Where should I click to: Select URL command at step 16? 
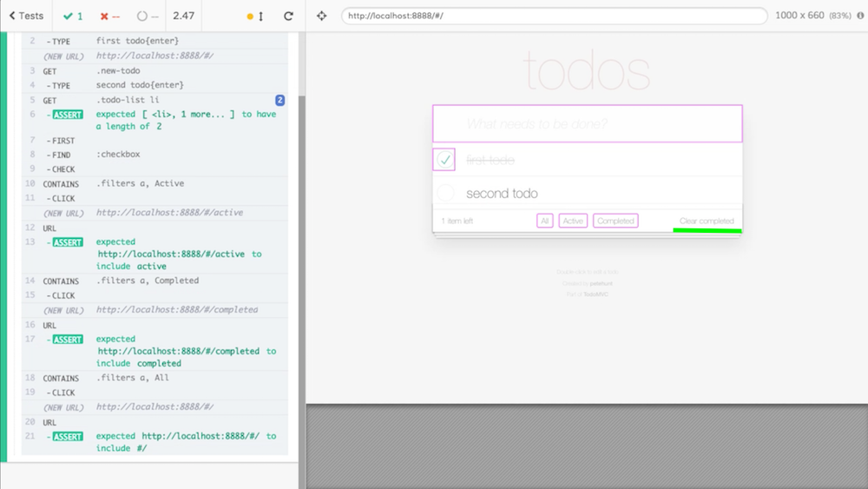155,325
